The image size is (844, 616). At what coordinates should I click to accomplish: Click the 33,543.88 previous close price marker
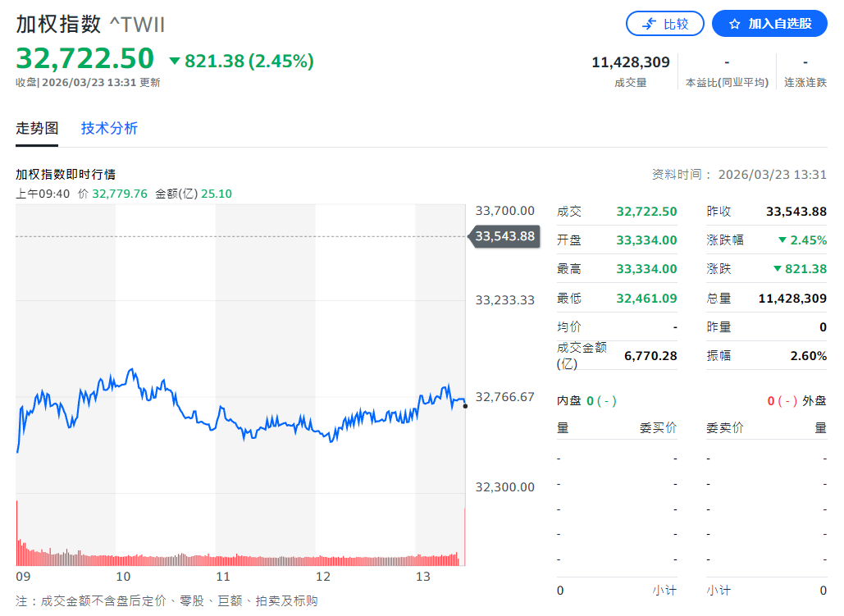click(504, 236)
